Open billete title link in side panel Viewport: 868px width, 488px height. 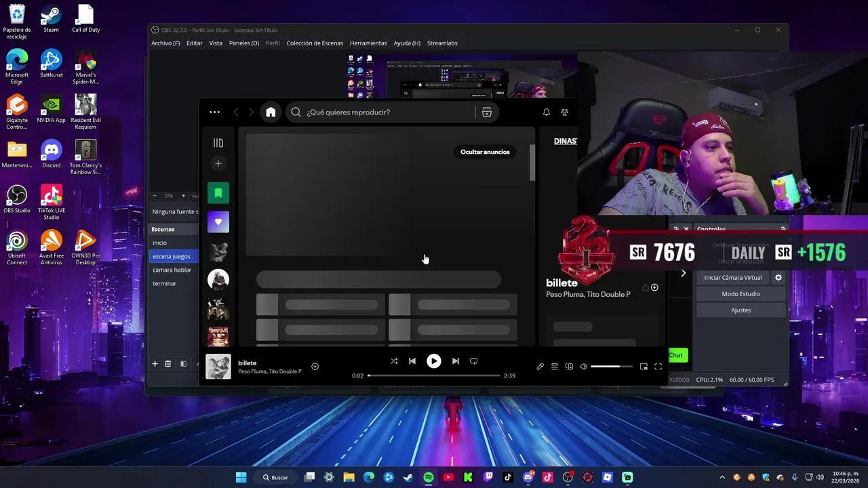tap(561, 283)
